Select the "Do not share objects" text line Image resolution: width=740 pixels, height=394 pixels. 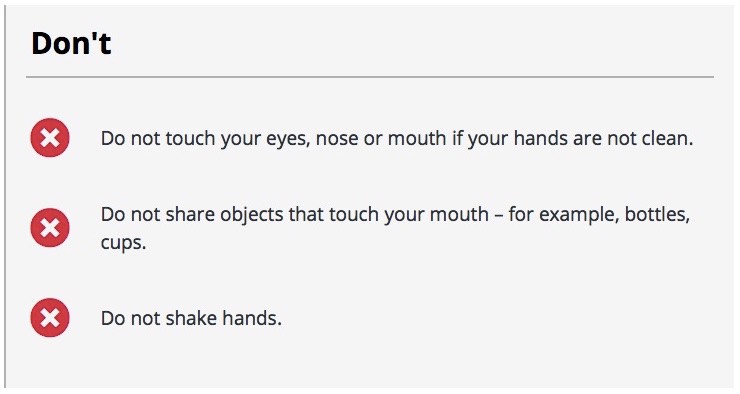(x=395, y=228)
